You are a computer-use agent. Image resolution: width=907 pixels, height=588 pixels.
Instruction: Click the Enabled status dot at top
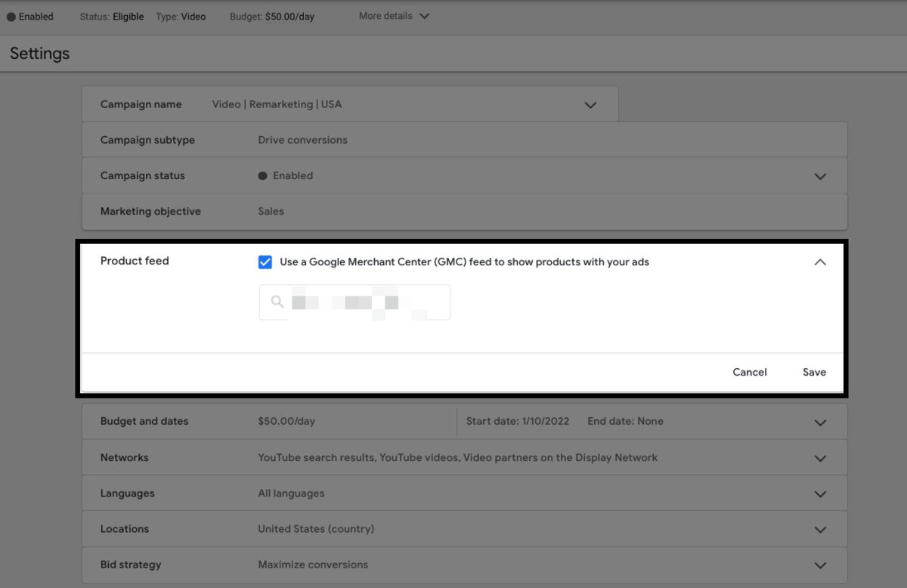point(11,17)
